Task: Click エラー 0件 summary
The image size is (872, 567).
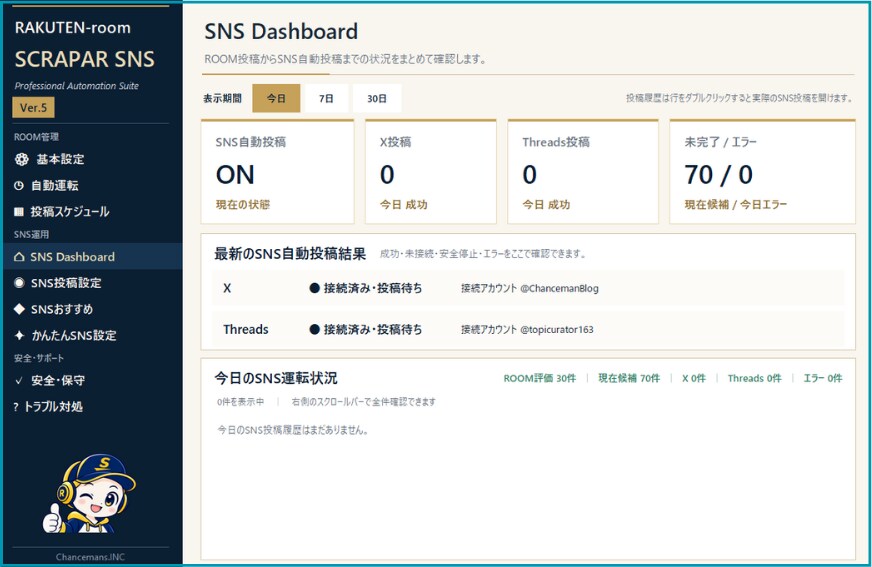Action: coord(823,379)
